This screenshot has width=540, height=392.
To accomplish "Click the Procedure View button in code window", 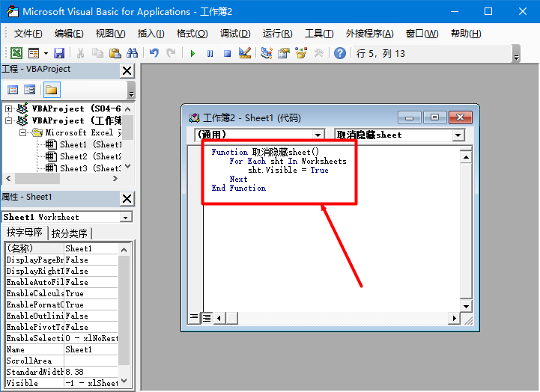I will pyautogui.click(x=194, y=318).
